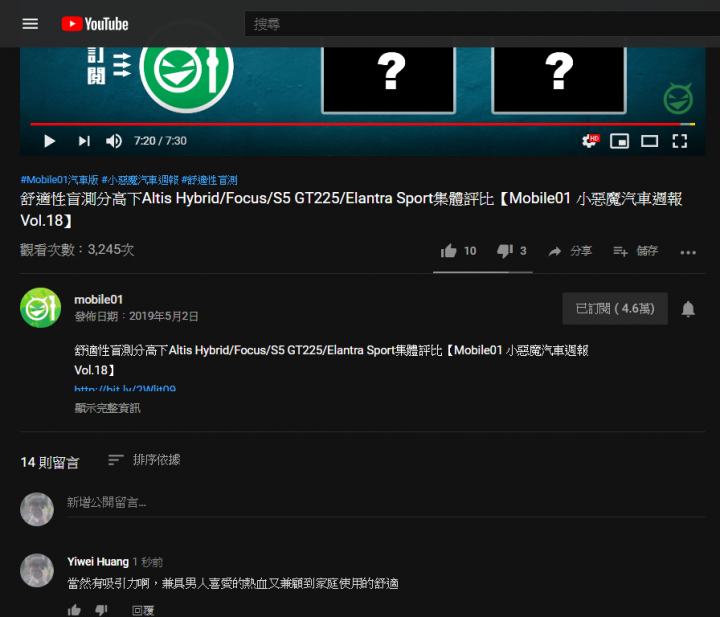Click the video title text

coord(351,209)
